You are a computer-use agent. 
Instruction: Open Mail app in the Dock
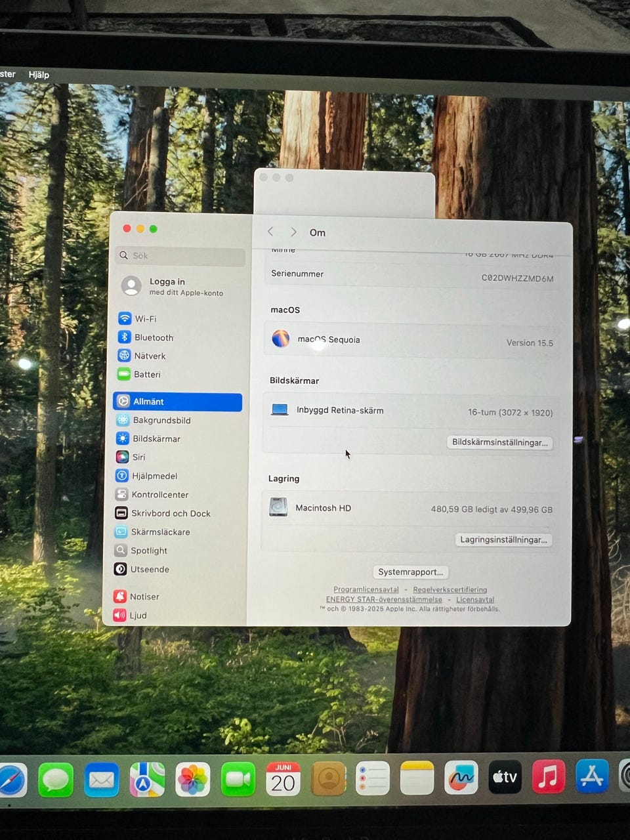102,780
